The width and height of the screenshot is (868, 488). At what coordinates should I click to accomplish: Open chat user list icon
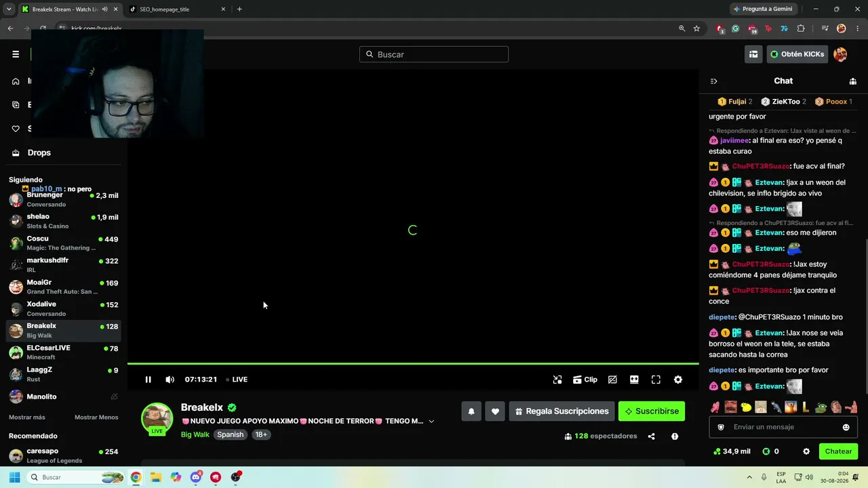point(852,81)
